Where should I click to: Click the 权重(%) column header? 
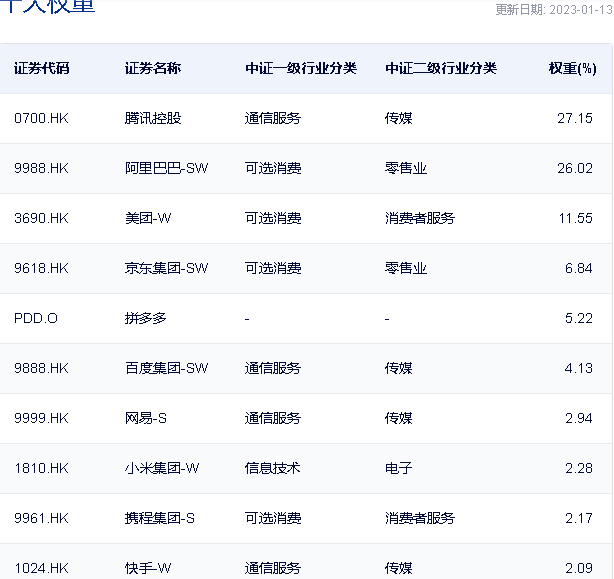click(572, 69)
